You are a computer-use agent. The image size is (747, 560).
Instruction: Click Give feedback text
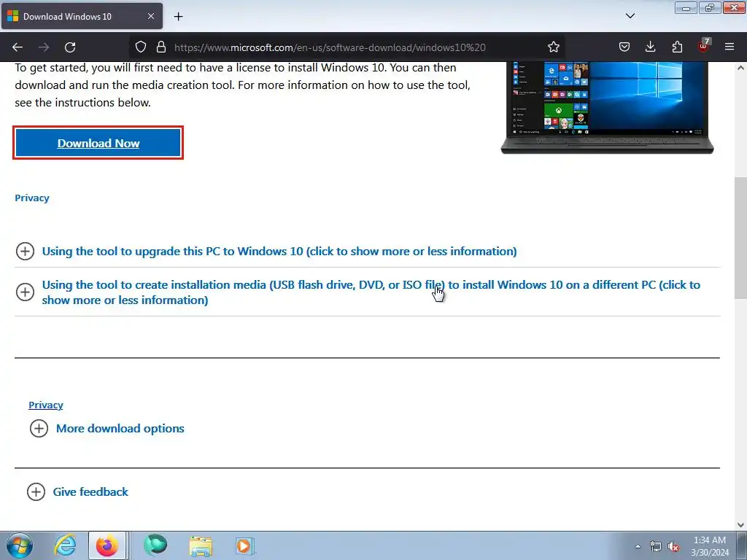click(90, 492)
